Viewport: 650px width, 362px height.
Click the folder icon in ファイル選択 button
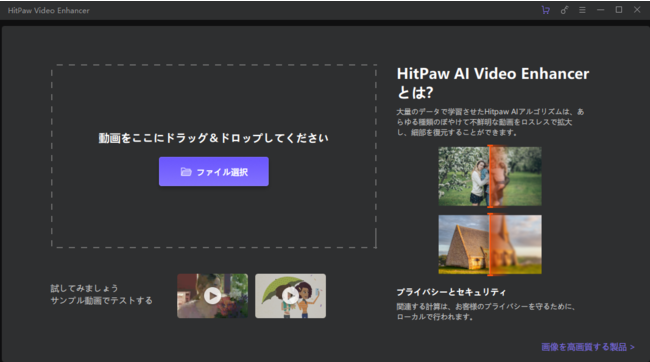186,172
